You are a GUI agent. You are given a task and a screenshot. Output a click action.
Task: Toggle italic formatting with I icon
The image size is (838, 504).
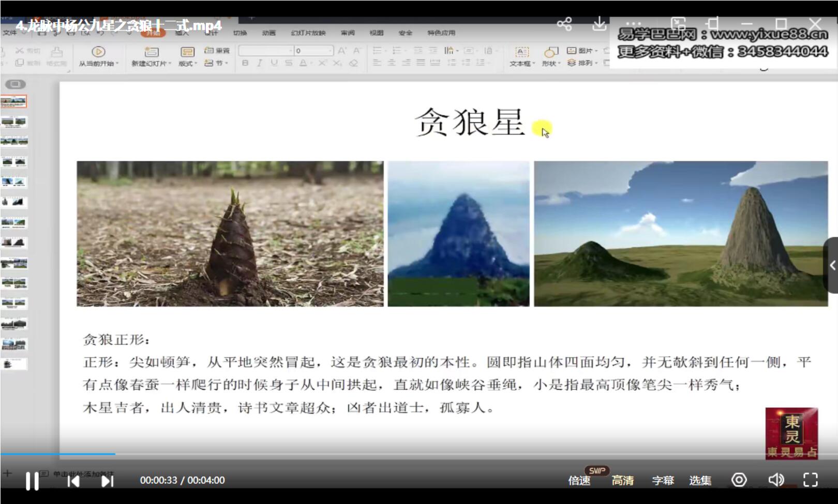pyautogui.click(x=259, y=62)
